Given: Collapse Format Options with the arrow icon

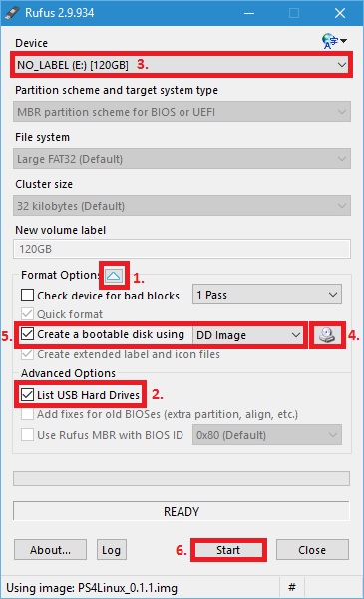Looking at the screenshot, I should coord(114,276).
